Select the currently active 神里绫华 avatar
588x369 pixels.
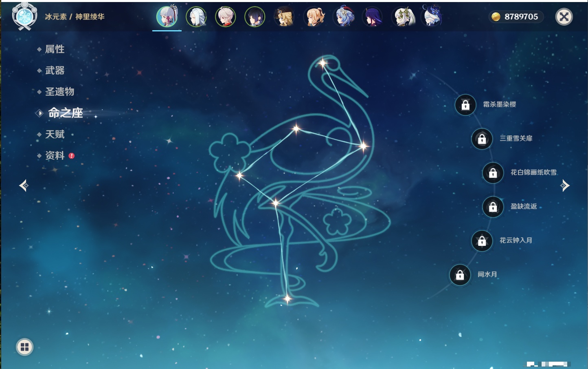pos(167,17)
